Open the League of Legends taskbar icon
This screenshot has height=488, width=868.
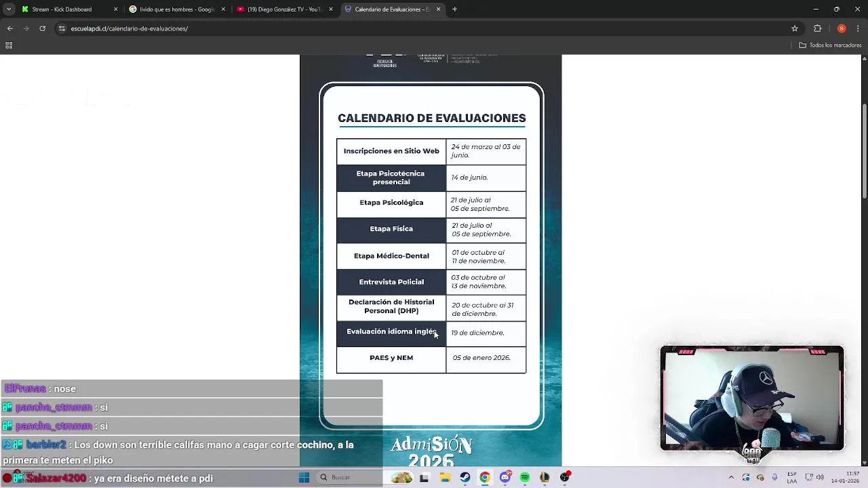545,478
